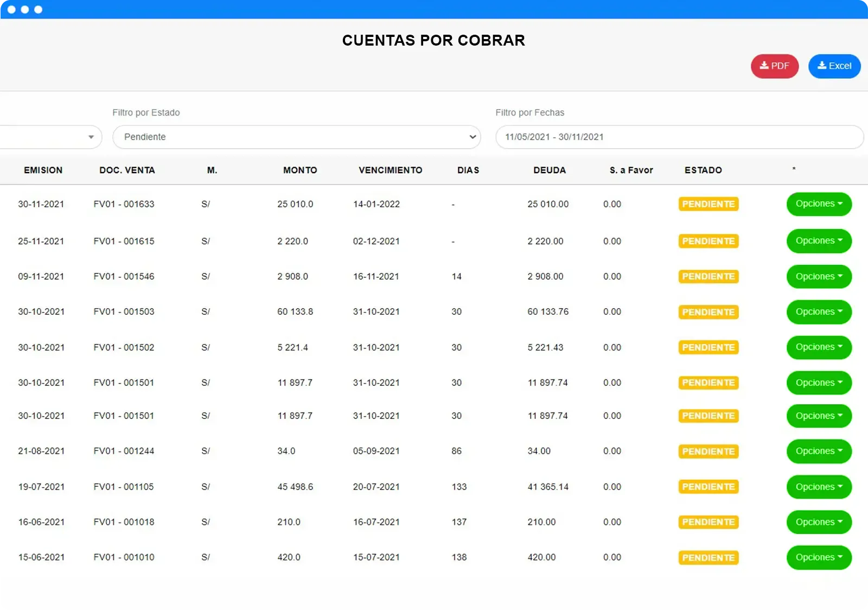Click PENDIENTE badge of invoice FV01 - 001633
This screenshot has width=868, height=610.
point(708,204)
